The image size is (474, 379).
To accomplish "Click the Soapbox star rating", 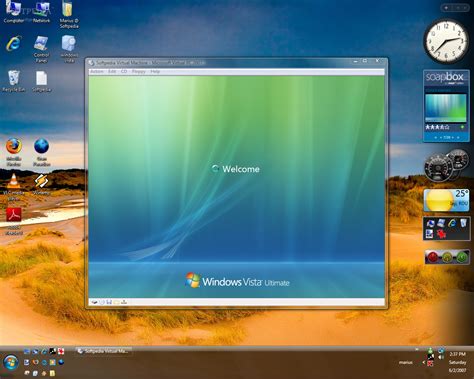I will point(437,127).
